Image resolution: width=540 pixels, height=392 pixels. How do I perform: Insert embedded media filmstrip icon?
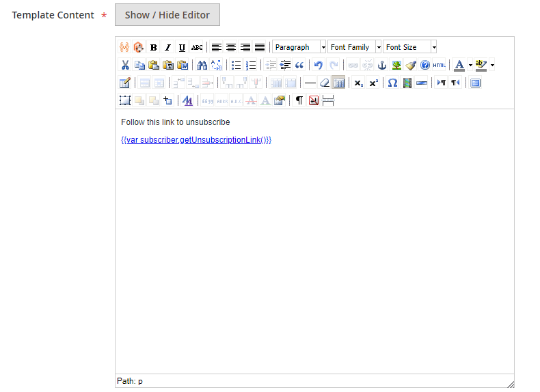(x=407, y=83)
